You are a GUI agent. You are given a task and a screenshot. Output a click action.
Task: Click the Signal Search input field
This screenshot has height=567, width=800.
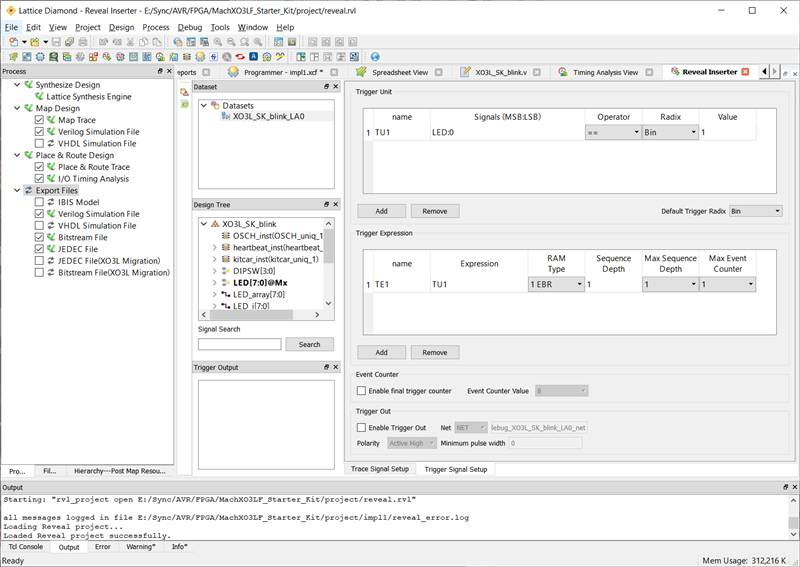pos(239,344)
